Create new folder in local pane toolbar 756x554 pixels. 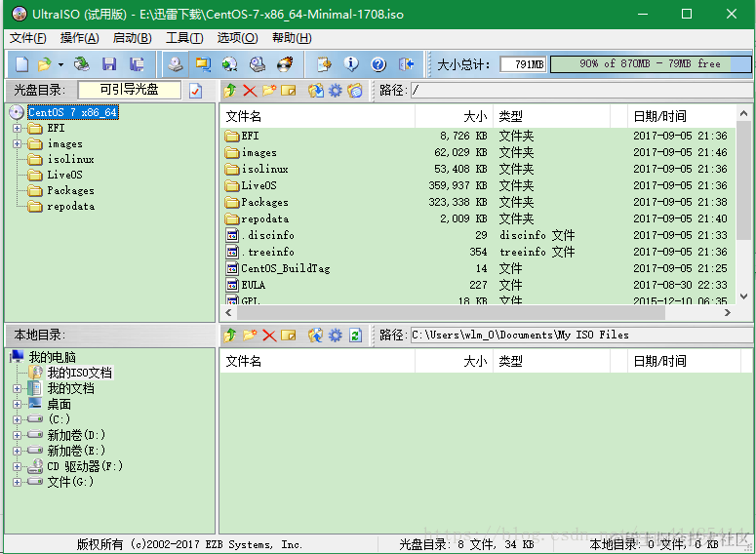(250, 336)
